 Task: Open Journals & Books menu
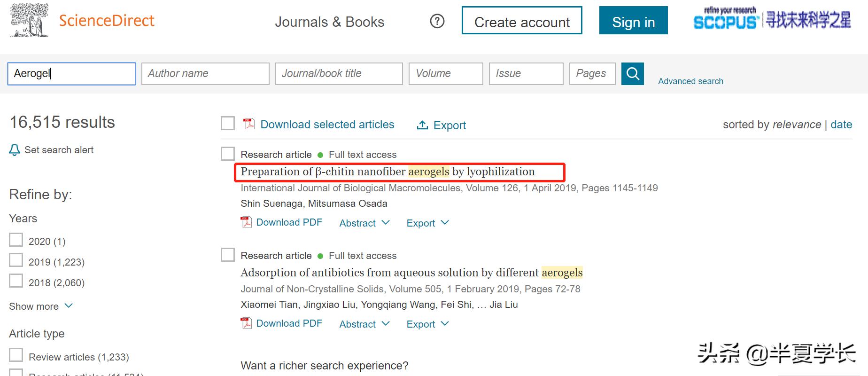(x=329, y=22)
